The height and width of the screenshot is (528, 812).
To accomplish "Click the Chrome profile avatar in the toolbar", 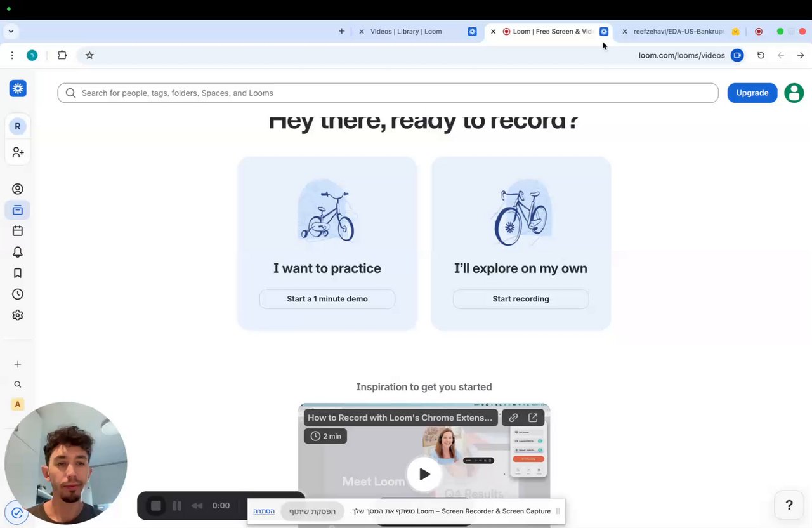I will (32, 55).
